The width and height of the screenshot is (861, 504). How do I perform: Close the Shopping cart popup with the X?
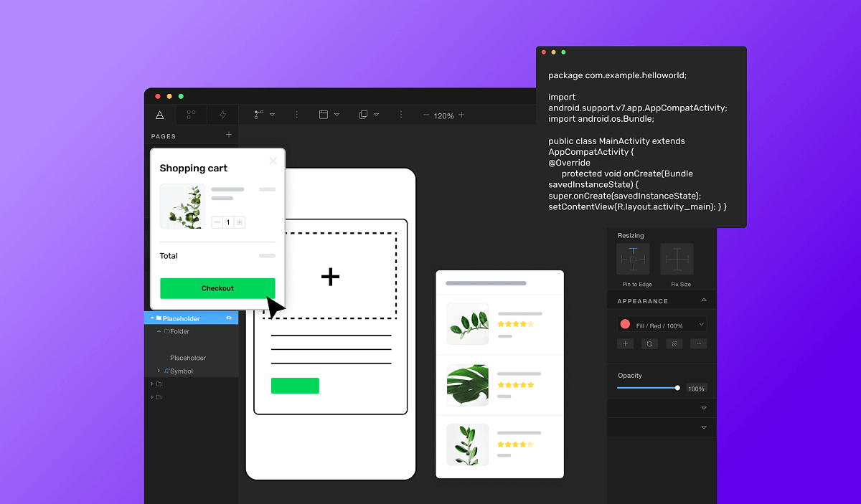[273, 161]
